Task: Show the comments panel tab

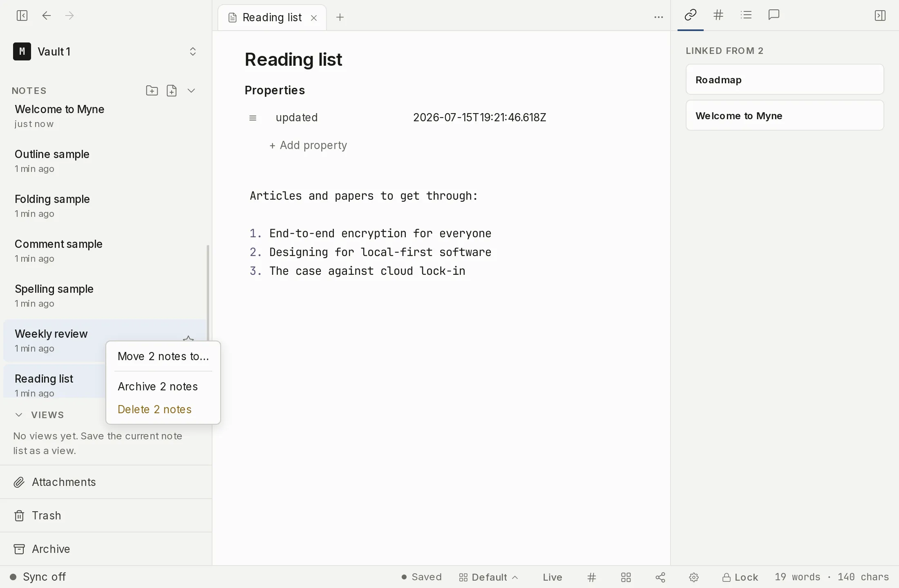Action: (774, 16)
